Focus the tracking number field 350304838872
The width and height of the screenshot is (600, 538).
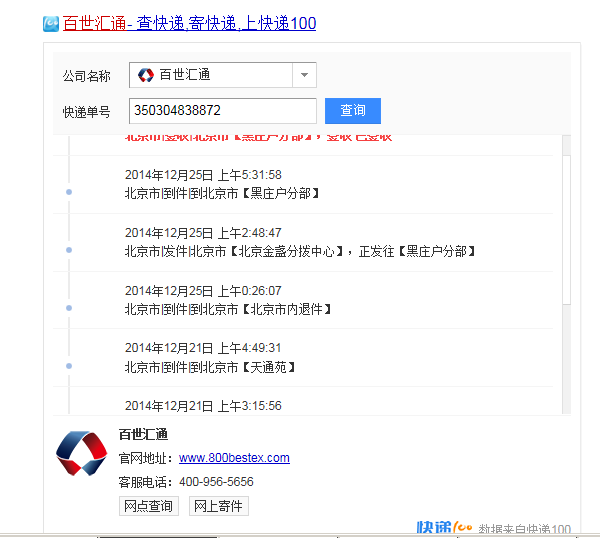click(x=223, y=110)
